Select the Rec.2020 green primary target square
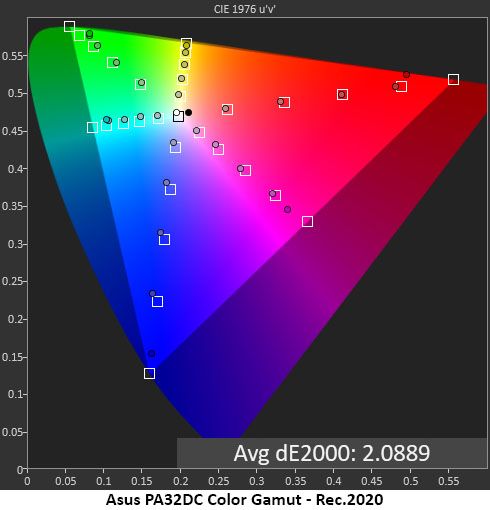Viewport: 490px width, 510px height. (69, 26)
